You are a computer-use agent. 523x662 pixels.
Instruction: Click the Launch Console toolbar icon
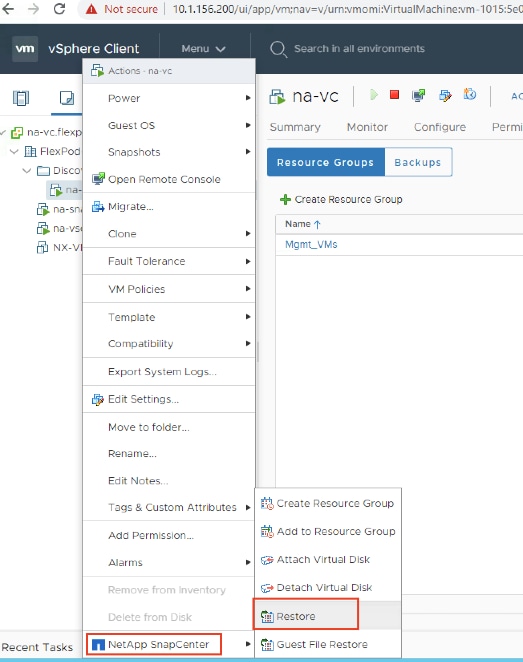tap(418, 95)
